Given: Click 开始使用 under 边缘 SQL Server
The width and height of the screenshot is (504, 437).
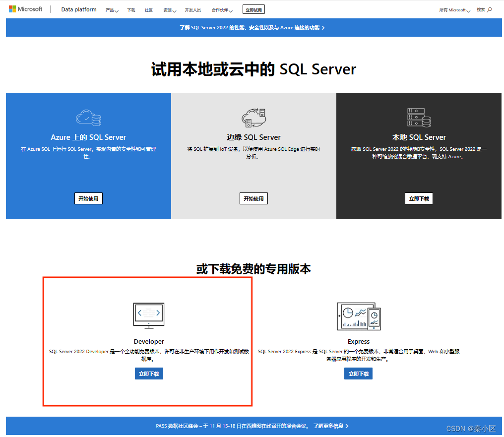Looking at the screenshot, I should tap(253, 198).
